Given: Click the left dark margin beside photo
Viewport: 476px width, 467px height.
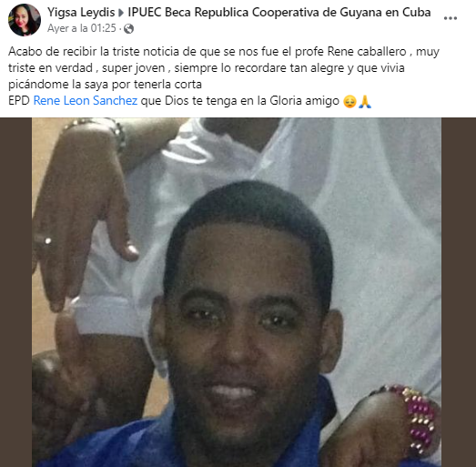Looking at the screenshot, I should click(15, 292).
